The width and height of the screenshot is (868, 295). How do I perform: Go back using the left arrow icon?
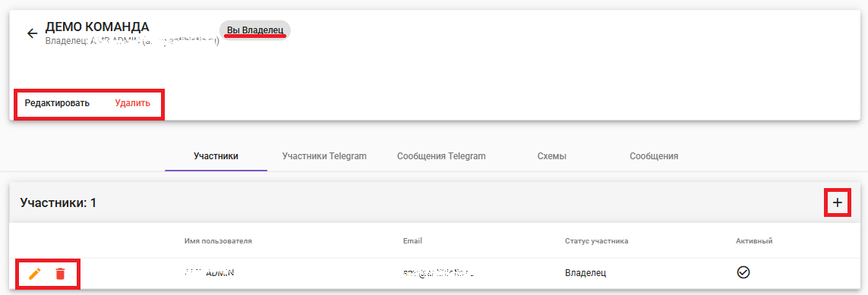coord(32,33)
